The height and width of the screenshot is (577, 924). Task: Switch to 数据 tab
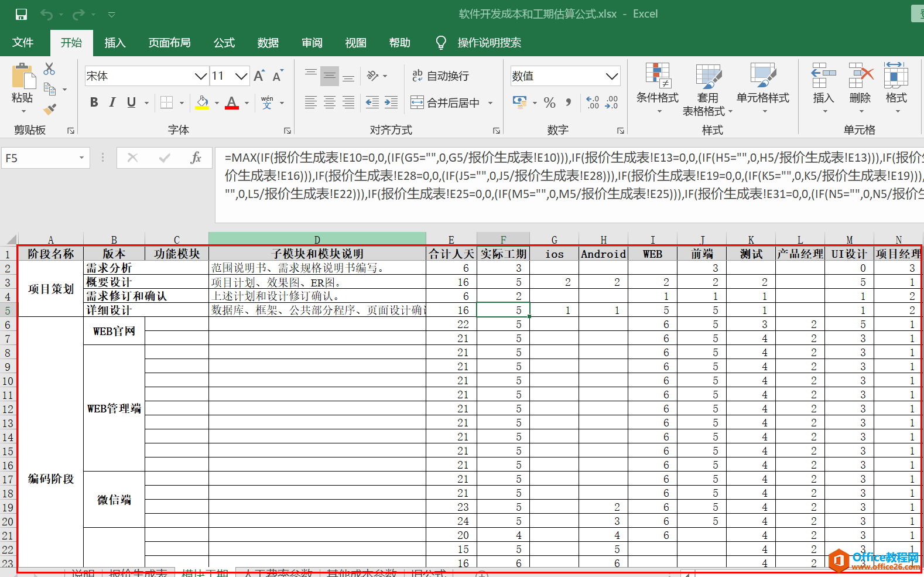[x=268, y=42]
